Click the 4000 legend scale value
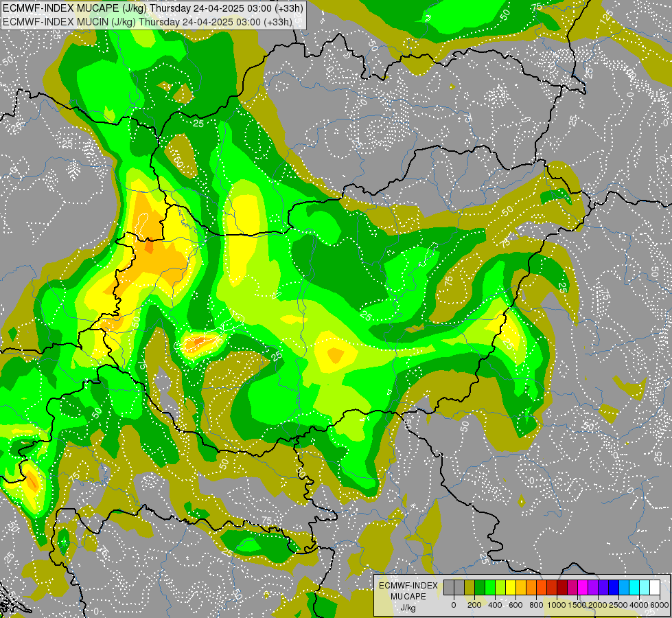Screen dimensions: 672x618 point(639,605)
